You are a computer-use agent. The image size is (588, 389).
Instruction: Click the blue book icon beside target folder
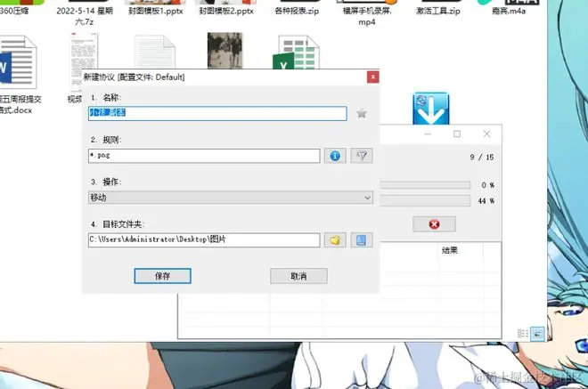tap(362, 239)
